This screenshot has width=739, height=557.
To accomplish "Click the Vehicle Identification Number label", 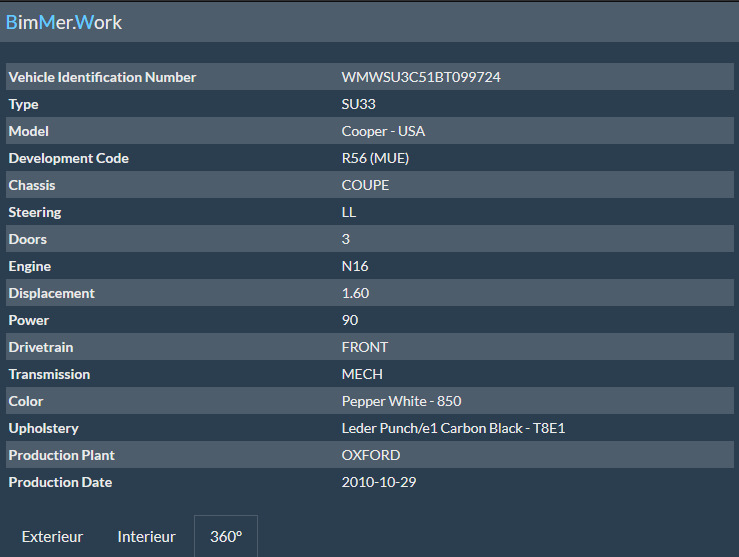I will (x=102, y=77).
